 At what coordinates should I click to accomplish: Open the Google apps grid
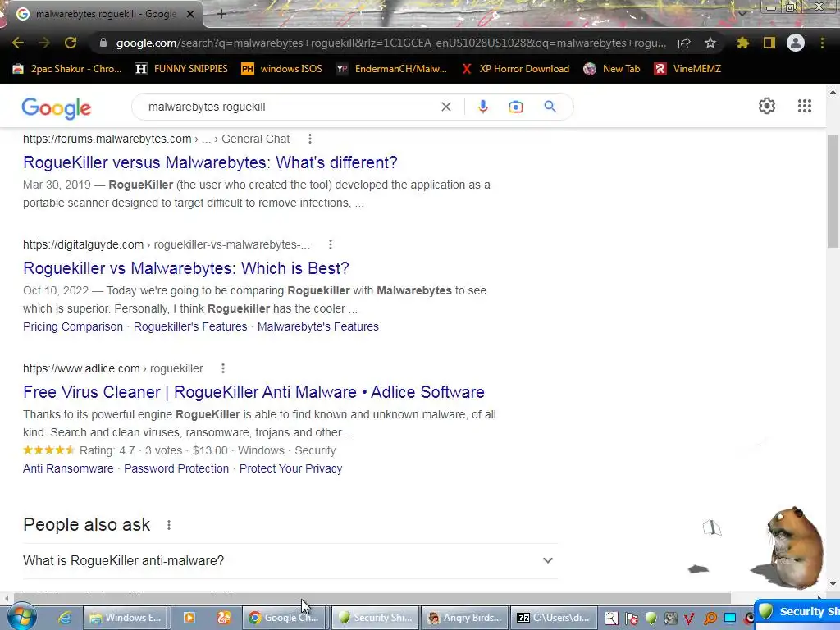click(x=804, y=106)
